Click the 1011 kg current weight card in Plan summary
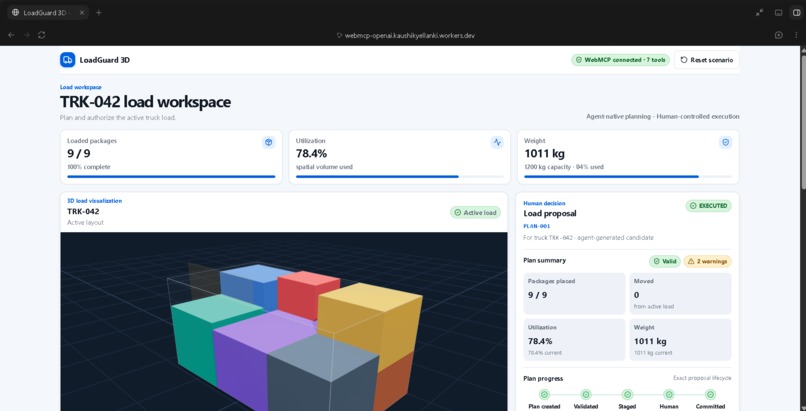This screenshot has width=806, height=411. pyautogui.click(x=680, y=340)
